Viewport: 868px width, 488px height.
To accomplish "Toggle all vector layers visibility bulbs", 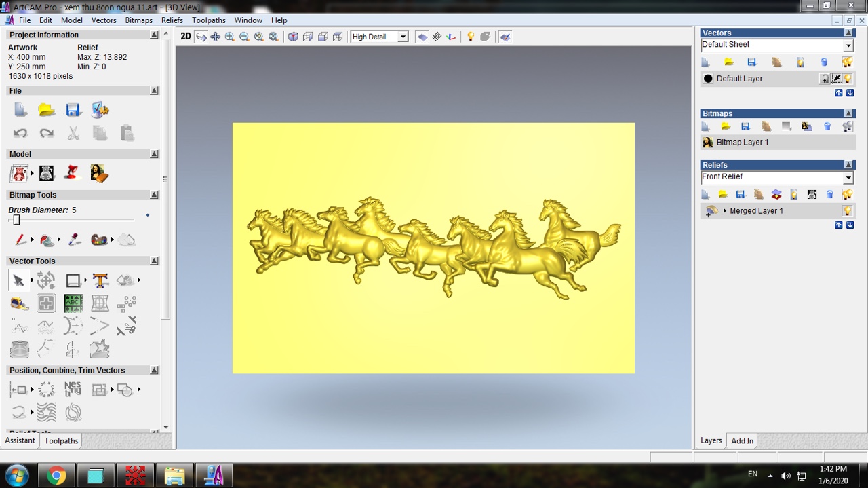I will pos(847,62).
